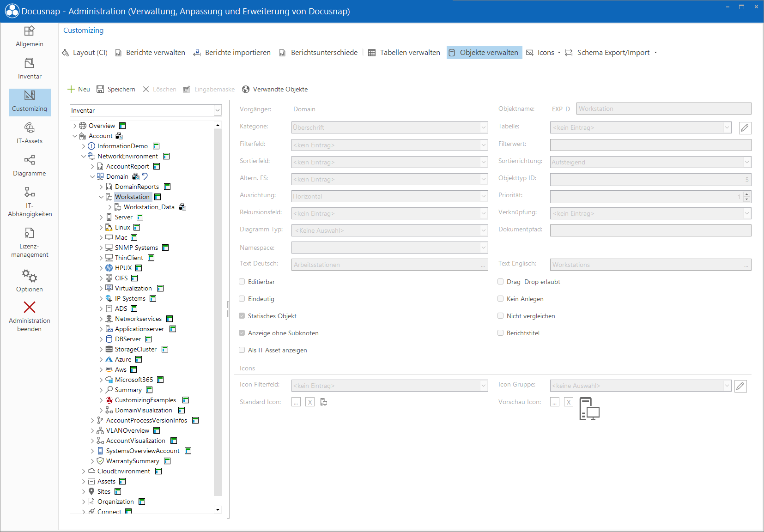Click the edit pencil beside Tabelle
Screen dimensions: 764x532
[745, 128]
